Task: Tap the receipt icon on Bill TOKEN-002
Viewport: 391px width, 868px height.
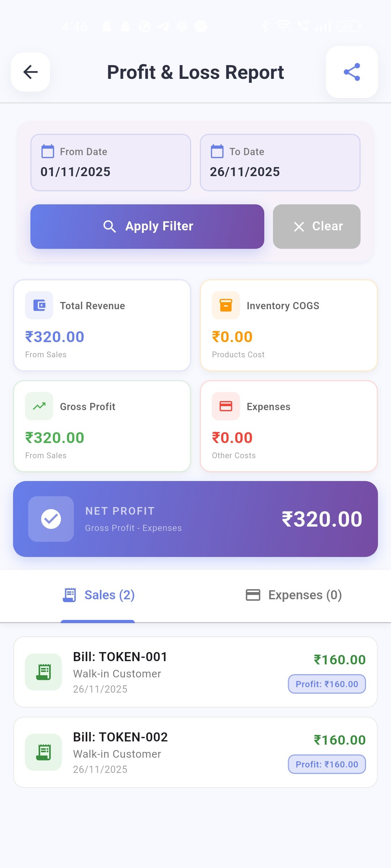Action: [x=43, y=752]
